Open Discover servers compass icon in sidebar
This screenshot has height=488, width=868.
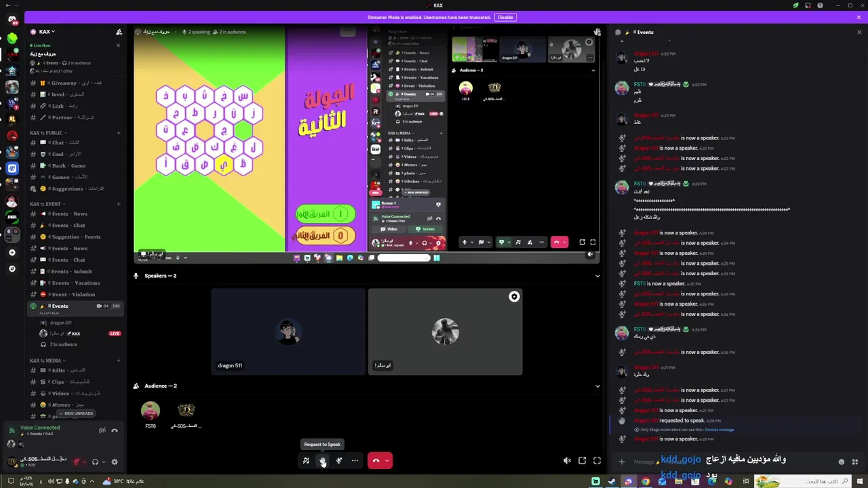click(12, 269)
